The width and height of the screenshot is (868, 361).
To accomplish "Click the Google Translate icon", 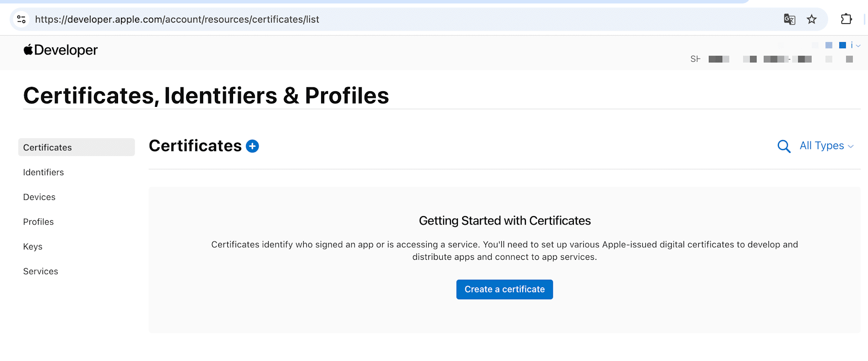I will [789, 20].
